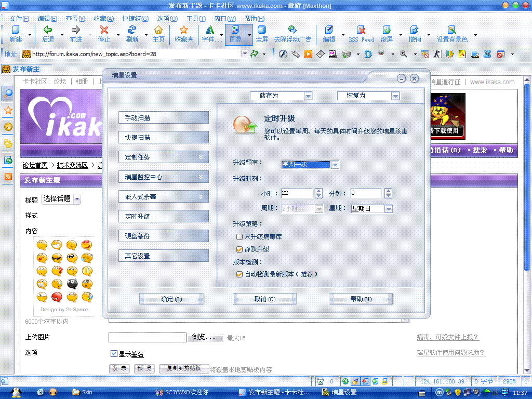Open the 文件(F) menu
This screenshot has height=399, width=532.
[x=19, y=19]
